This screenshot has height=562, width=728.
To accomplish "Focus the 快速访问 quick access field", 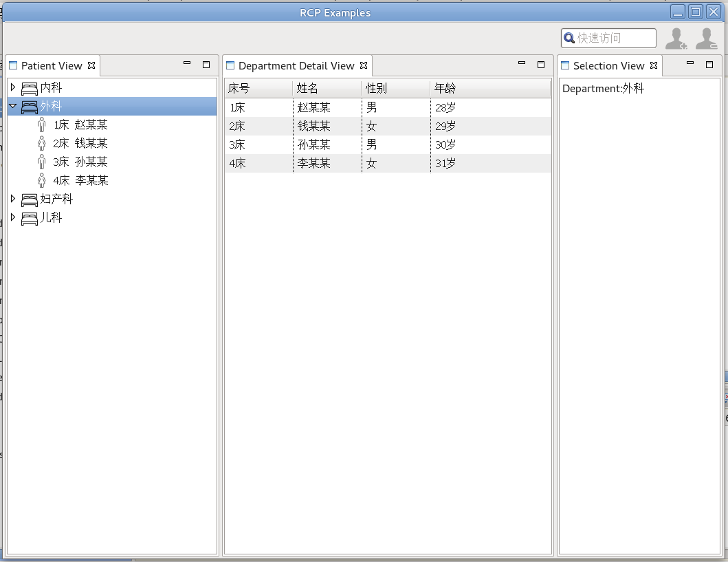I will point(608,38).
